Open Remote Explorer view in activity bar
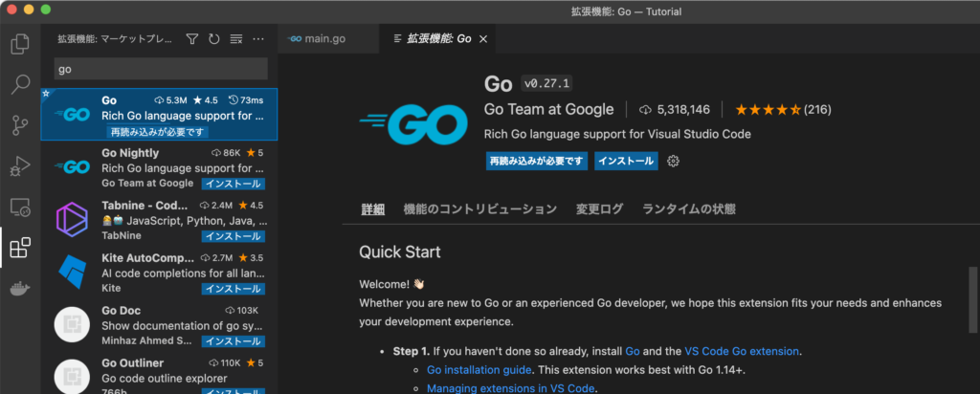Image resolution: width=980 pixels, height=394 pixels. (20, 208)
